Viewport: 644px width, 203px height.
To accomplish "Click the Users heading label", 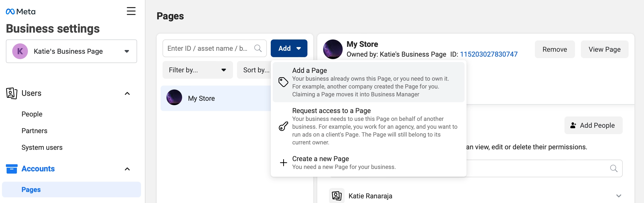I will click(x=31, y=93).
